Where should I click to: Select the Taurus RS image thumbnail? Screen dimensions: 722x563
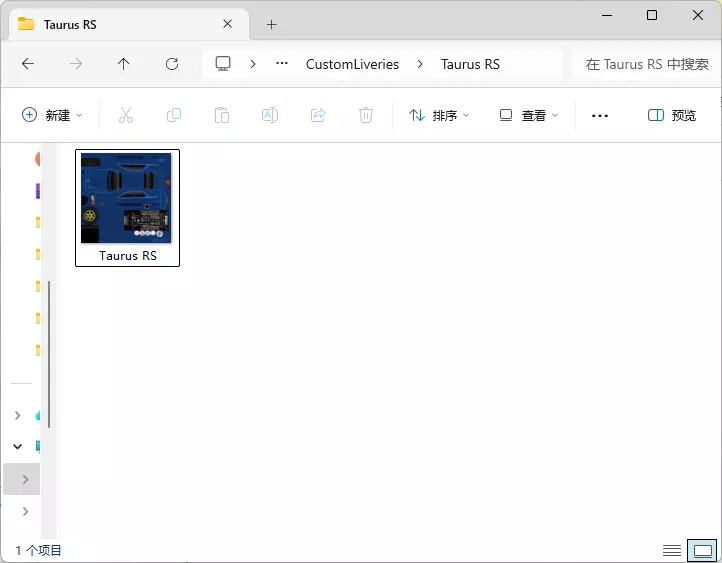point(126,198)
